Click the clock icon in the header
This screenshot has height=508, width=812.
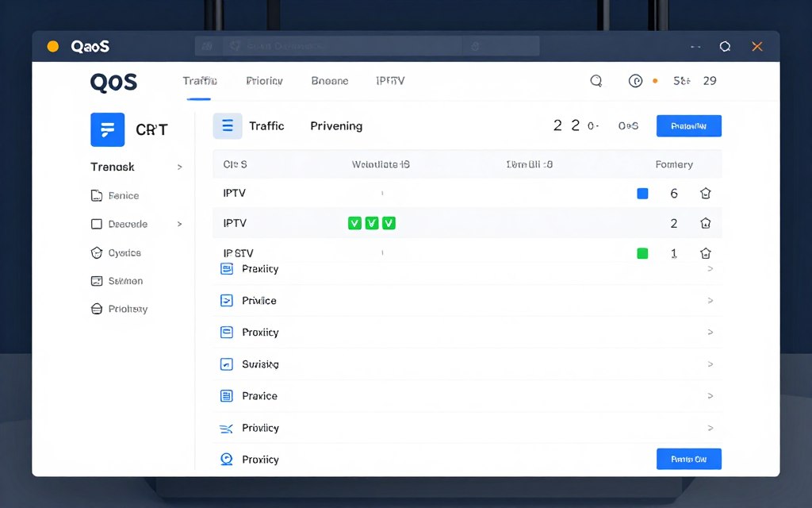[x=635, y=81]
